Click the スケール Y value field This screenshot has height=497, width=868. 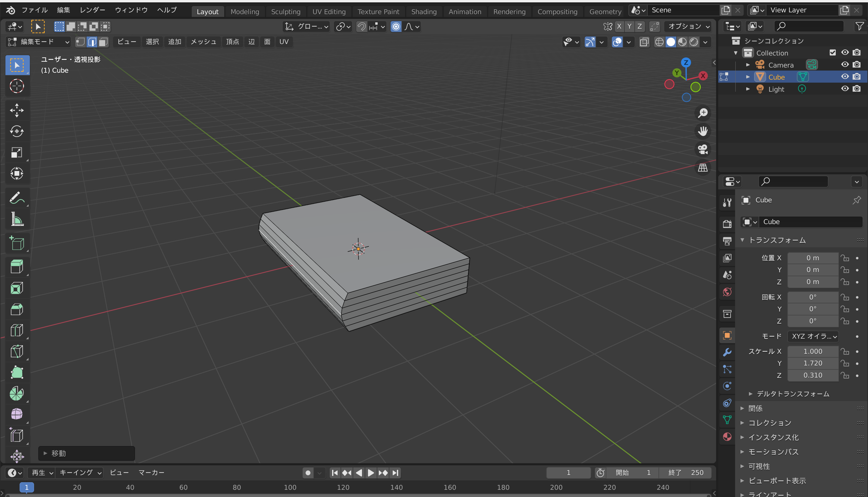click(x=813, y=363)
